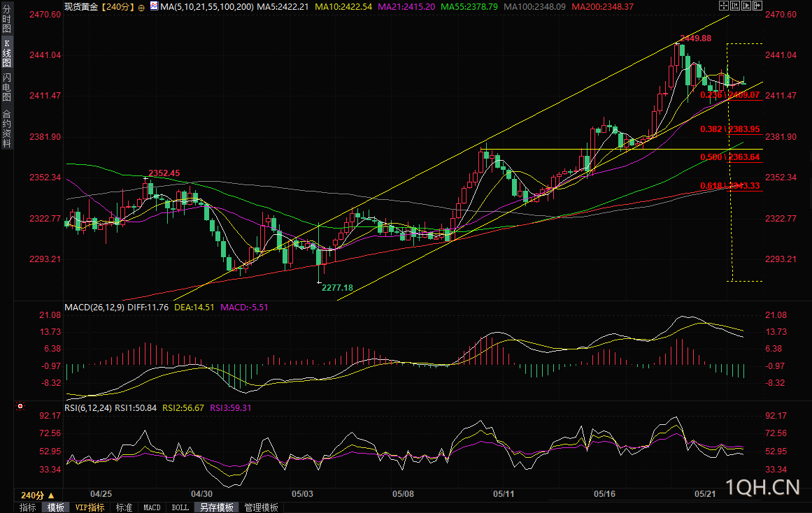Click the 2449.88 high price label
Viewport: 812px width, 513px height.
(695, 38)
